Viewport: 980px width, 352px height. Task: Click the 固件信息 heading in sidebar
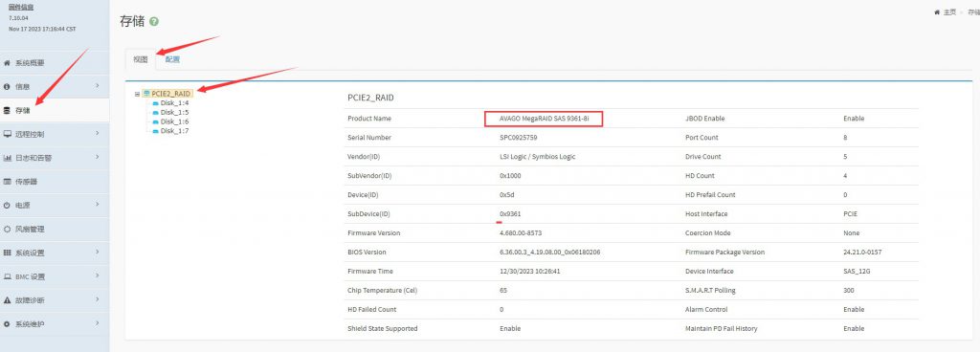point(21,8)
